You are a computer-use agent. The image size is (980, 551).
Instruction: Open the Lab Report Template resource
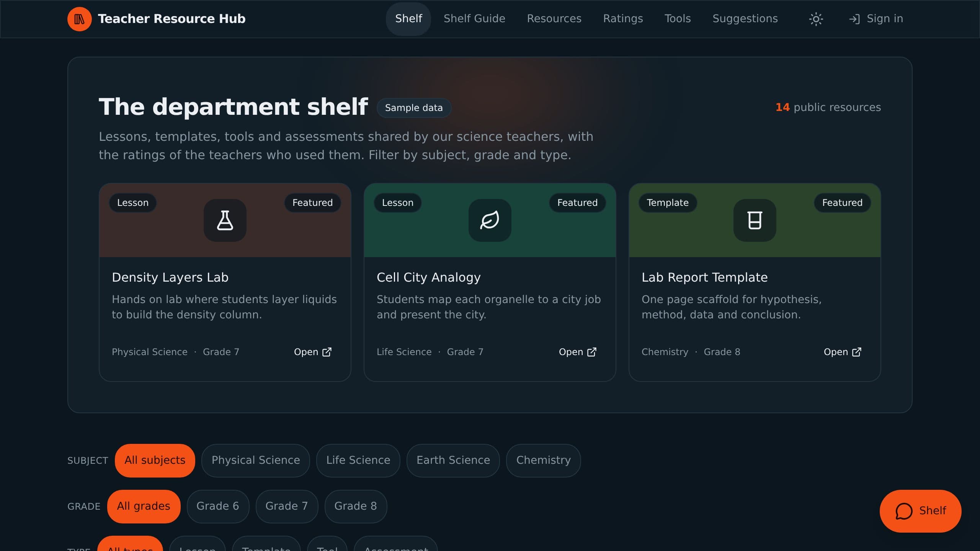tap(842, 352)
